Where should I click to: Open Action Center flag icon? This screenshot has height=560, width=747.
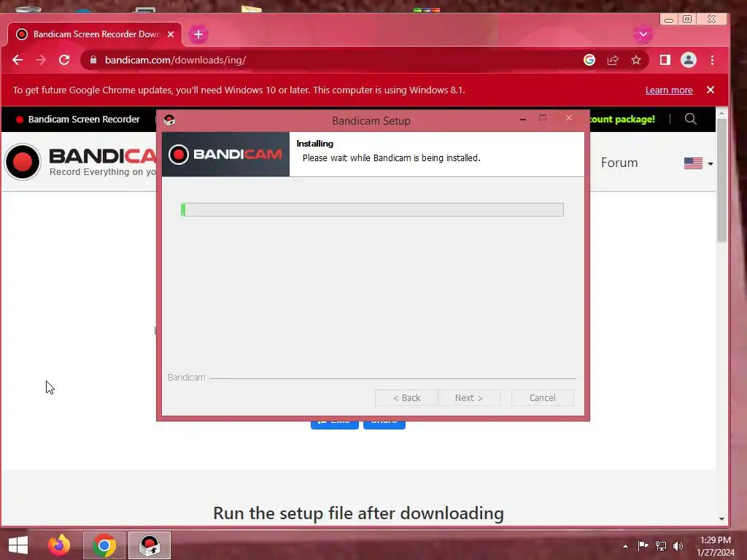click(643, 545)
